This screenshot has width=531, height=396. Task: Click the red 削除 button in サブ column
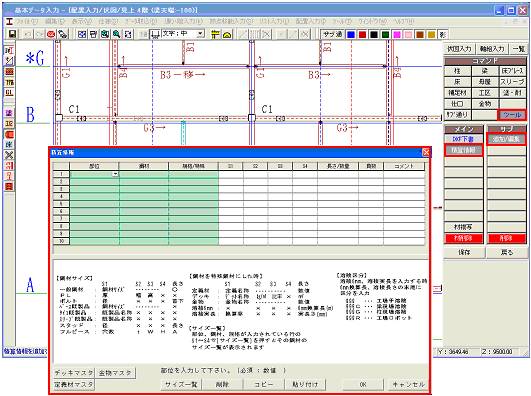(506, 238)
